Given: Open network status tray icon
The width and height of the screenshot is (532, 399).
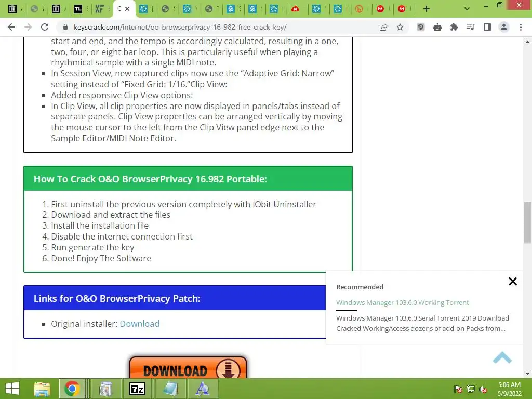Looking at the screenshot, I should pos(471,389).
